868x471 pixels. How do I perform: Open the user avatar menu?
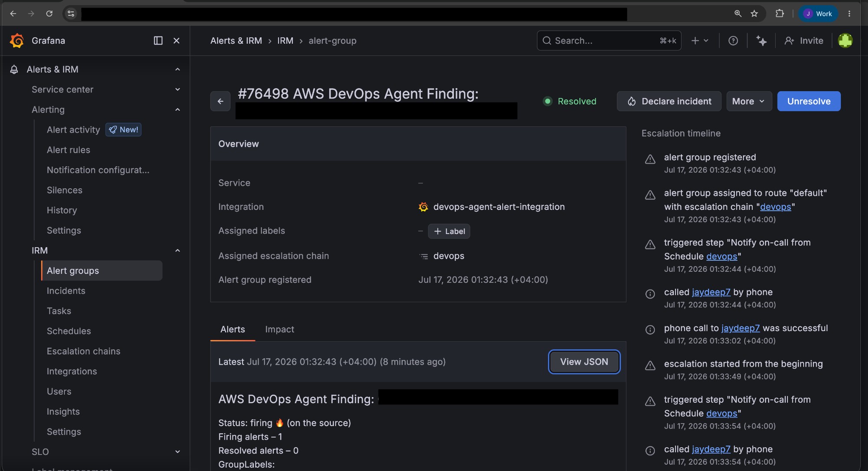(845, 40)
